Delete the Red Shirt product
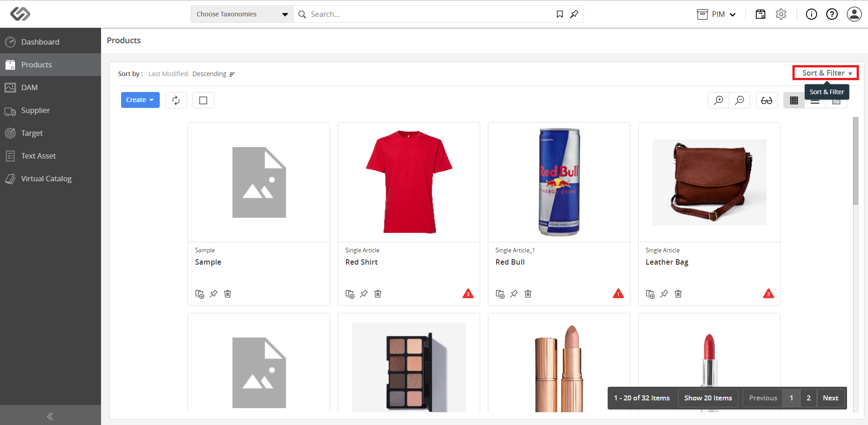This screenshot has height=425, width=868. click(x=378, y=294)
